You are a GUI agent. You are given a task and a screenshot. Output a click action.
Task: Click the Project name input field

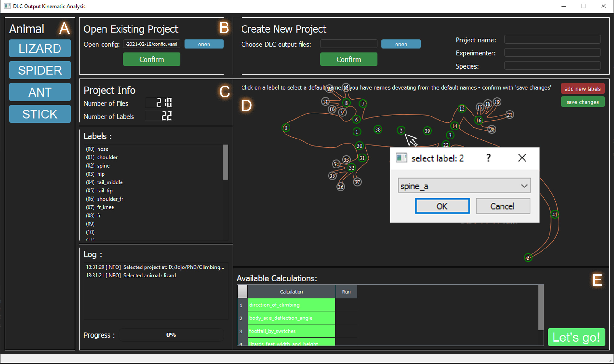tap(552, 40)
